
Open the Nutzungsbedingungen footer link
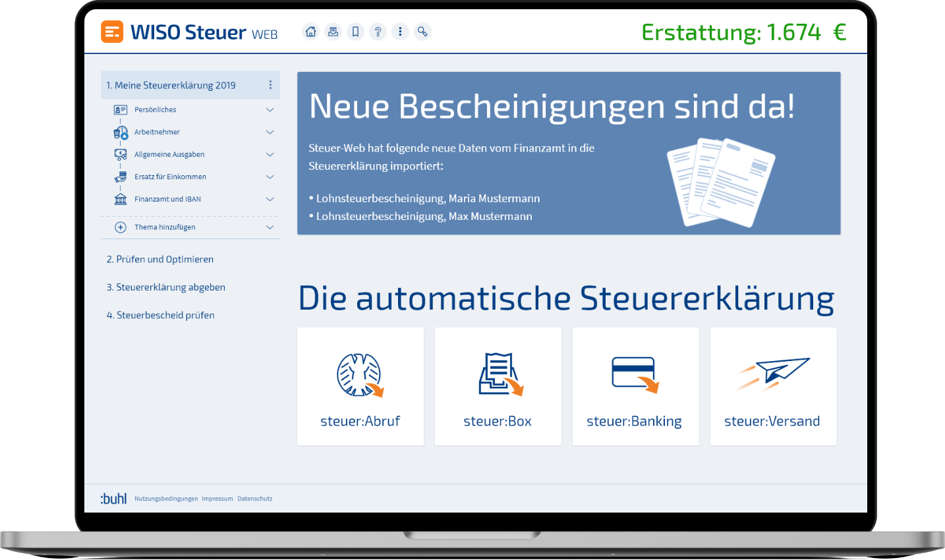166,499
